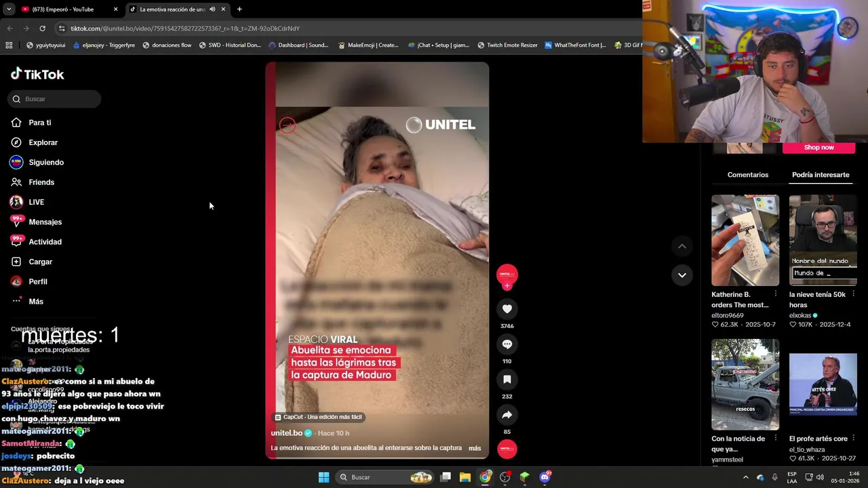This screenshot has width=868, height=488.
Task: Open the Triggerfyre bookmark
Action: pos(104,45)
